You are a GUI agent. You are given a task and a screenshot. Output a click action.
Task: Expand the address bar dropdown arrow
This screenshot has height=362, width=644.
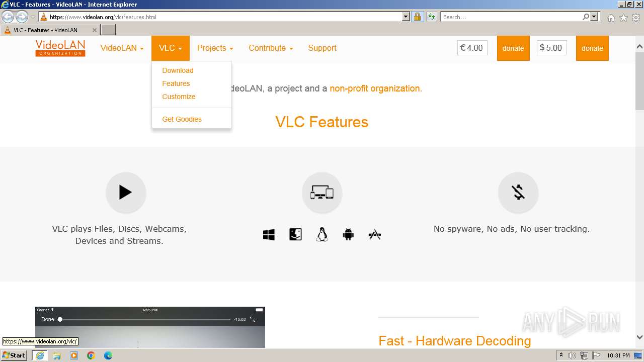click(406, 17)
